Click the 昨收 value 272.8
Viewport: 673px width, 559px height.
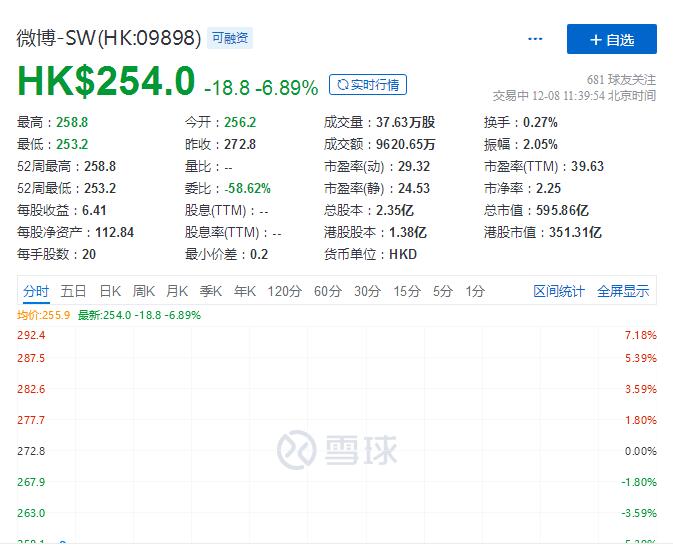point(240,144)
